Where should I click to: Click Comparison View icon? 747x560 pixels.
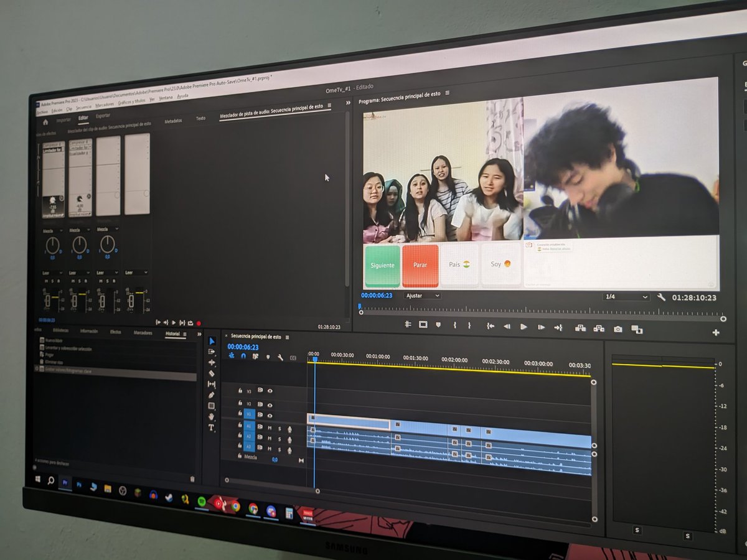(637, 329)
